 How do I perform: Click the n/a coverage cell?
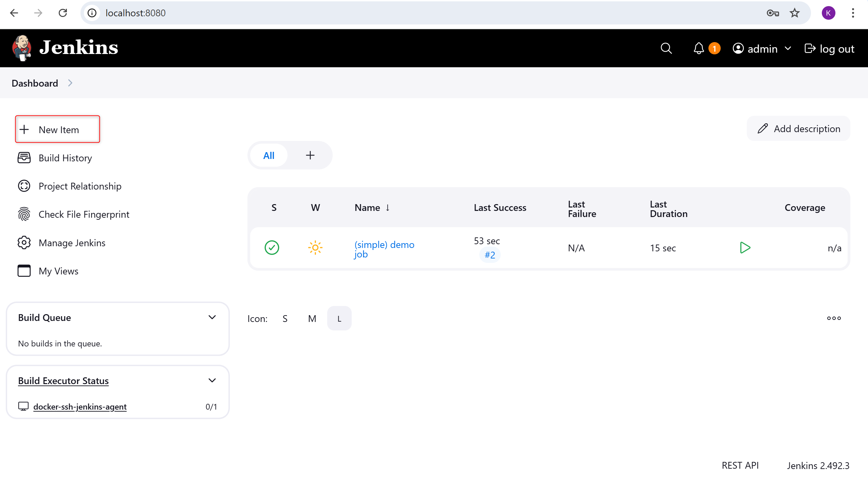[834, 248]
